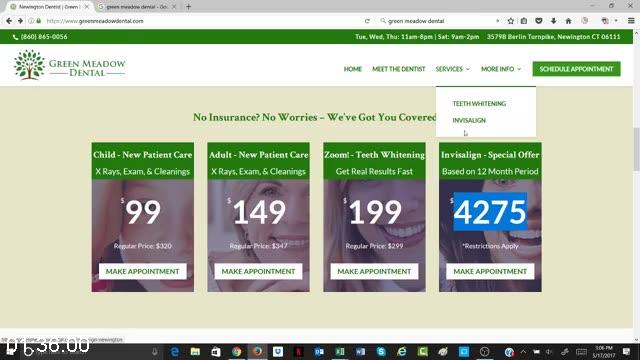The width and height of the screenshot is (640, 360).
Task: Click the Firefox taskbar icon
Action: coord(257,351)
